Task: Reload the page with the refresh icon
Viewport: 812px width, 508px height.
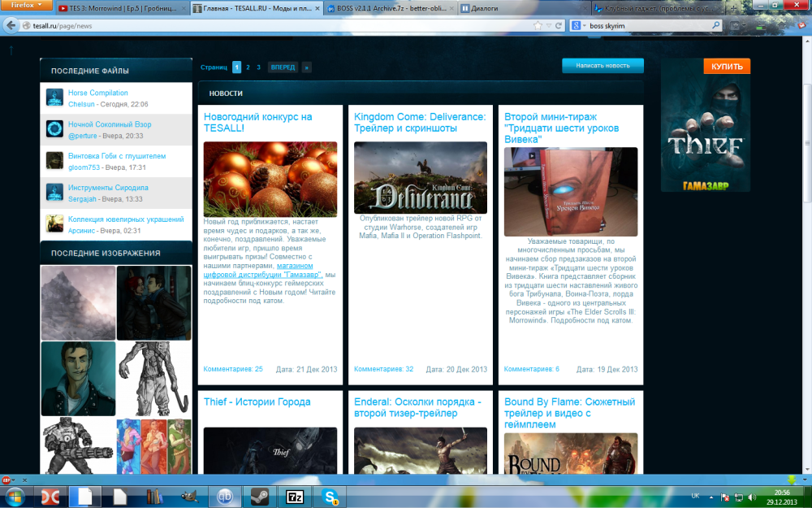Action: tap(559, 25)
